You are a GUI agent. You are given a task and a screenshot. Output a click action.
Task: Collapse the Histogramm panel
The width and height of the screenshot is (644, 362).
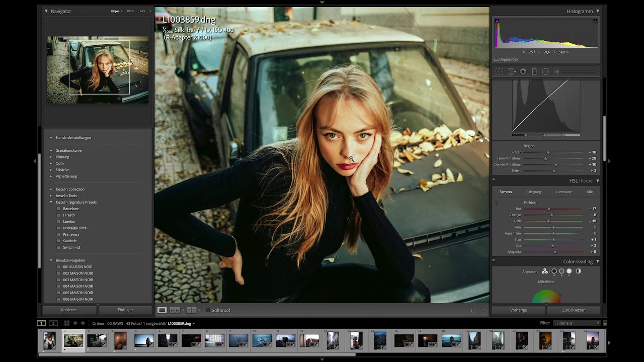pos(598,11)
